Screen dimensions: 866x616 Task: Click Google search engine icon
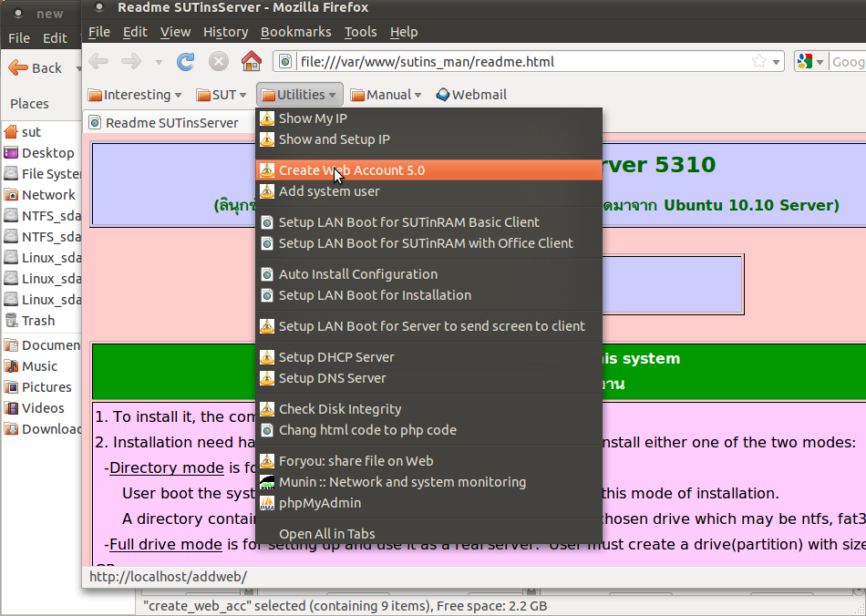coord(805,61)
